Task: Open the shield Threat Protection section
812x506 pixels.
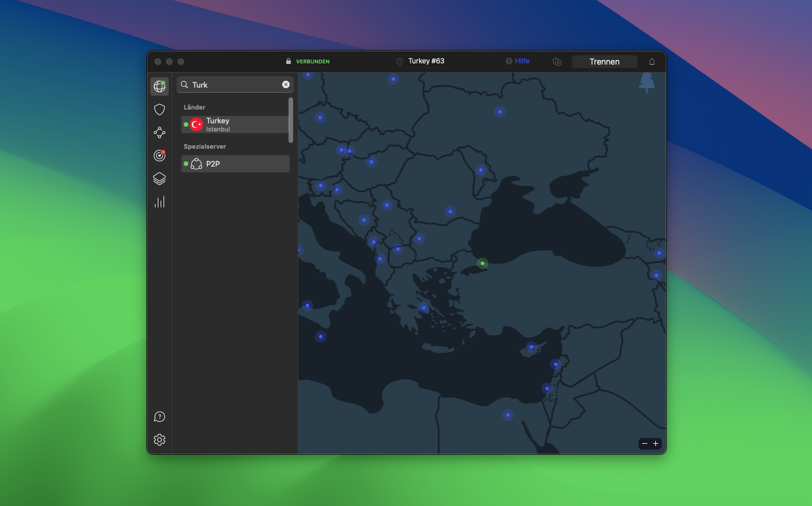Action: click(160, 109)
